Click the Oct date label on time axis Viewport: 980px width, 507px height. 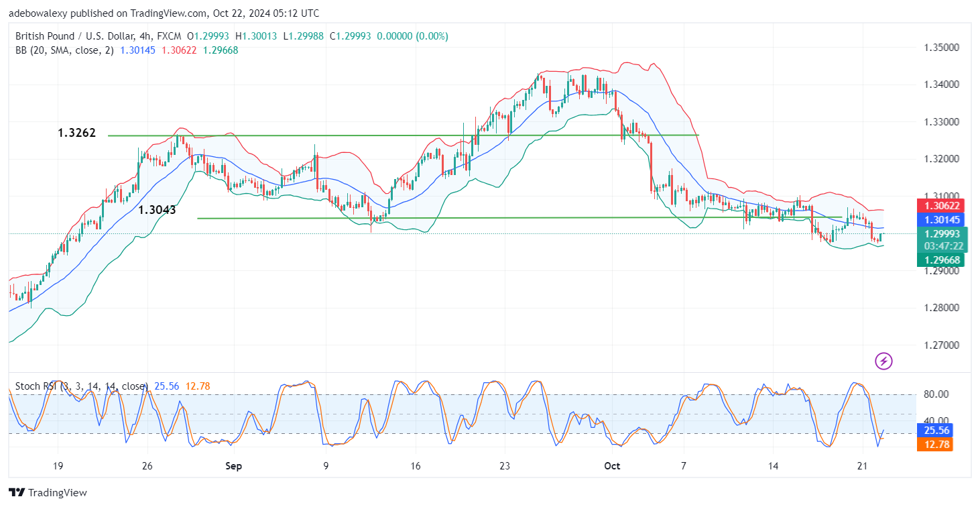612,466
